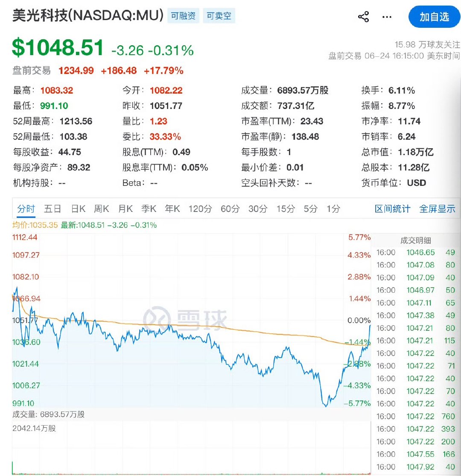The height and width of the screenshot is (476, 461).
Task: Click the trade row priced 1046.97
Action: 415,290
